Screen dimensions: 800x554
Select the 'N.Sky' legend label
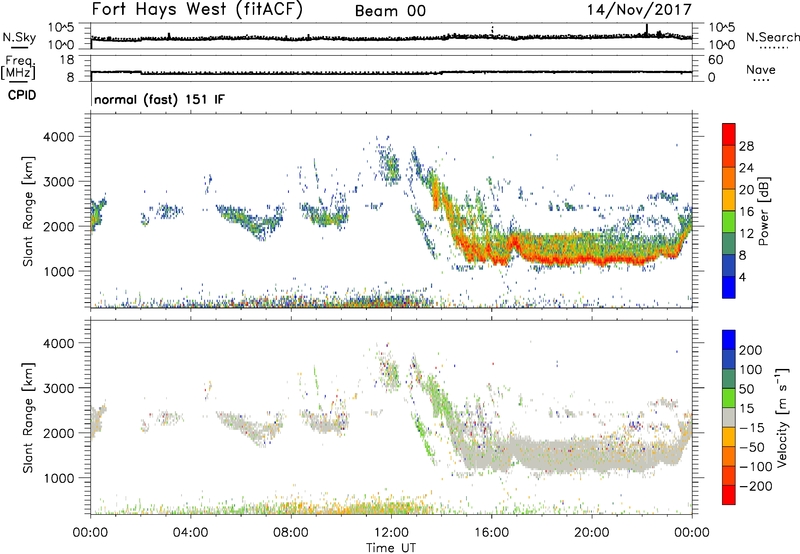click(19, 37)
